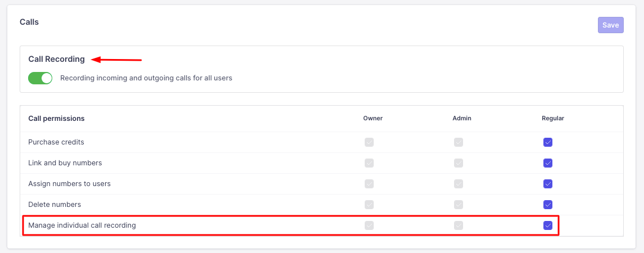Uncheck Regular checkbox for Assign numbers to users
The width and height of the screenshot is (644, 253).
pyautogui.click(x=548, y=184)
